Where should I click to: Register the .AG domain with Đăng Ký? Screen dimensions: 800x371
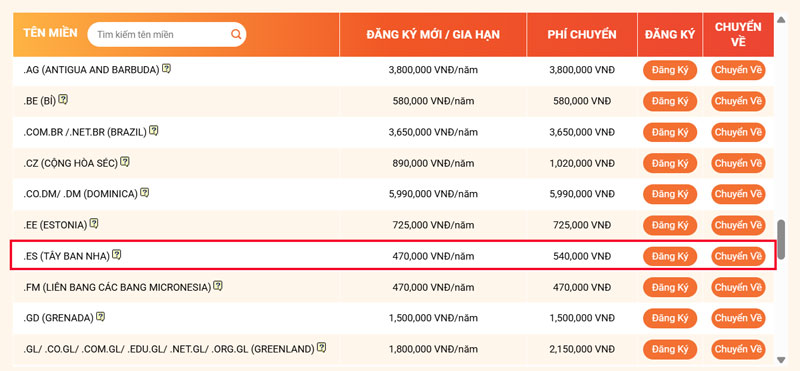[x=670, y=70]
